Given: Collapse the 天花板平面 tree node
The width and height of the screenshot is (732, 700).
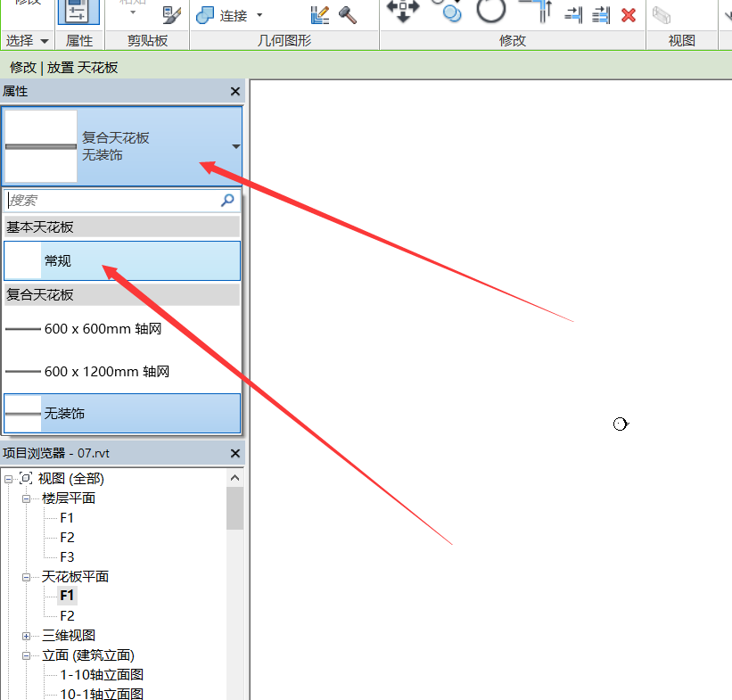Looking at the screenshot, I should click(x=27, y=577).
